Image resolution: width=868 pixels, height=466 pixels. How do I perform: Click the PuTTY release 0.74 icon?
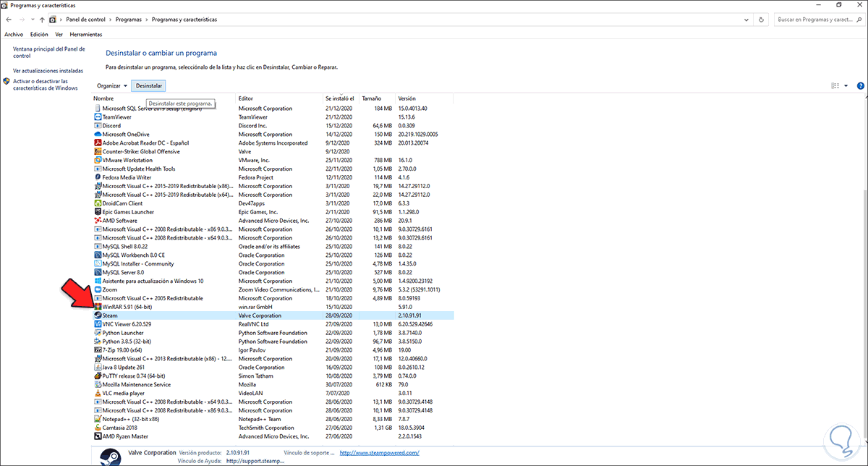[98, 376]
